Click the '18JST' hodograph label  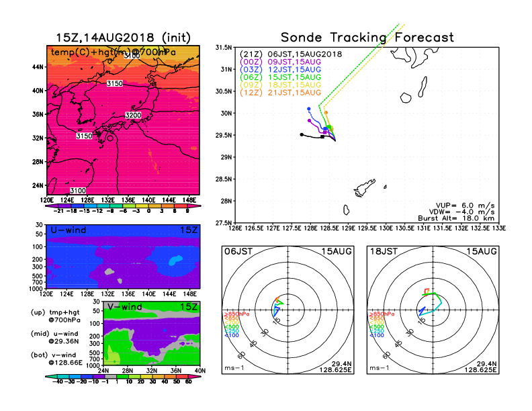(384, 252)
